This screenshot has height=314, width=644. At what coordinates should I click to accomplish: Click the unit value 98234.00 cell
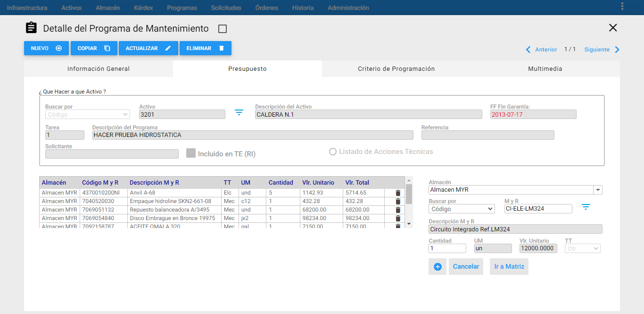321,219
